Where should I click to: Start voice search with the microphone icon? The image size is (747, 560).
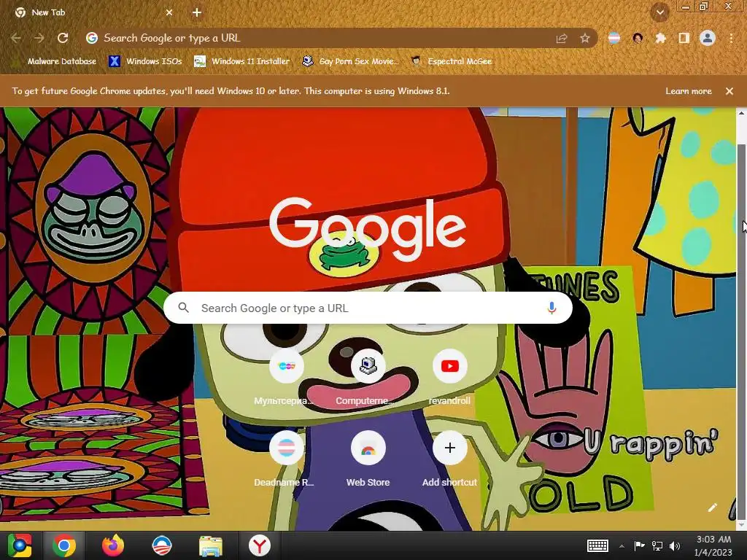[x=551, y=308]
